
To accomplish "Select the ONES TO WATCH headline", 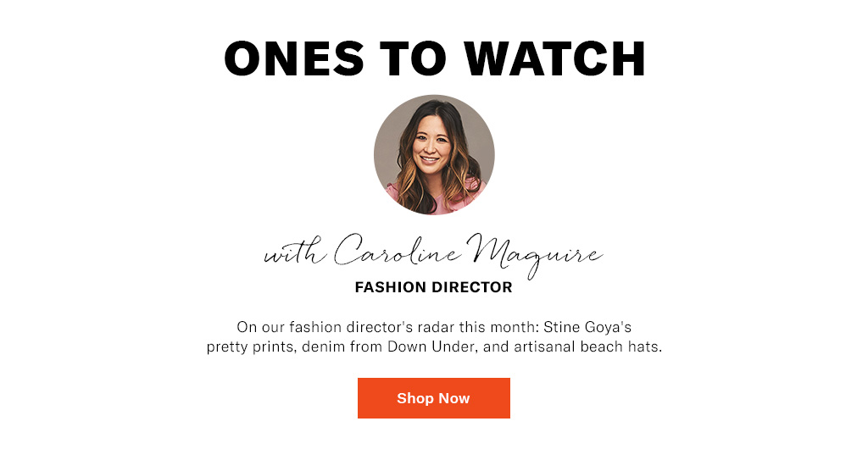I will (435, 58).
